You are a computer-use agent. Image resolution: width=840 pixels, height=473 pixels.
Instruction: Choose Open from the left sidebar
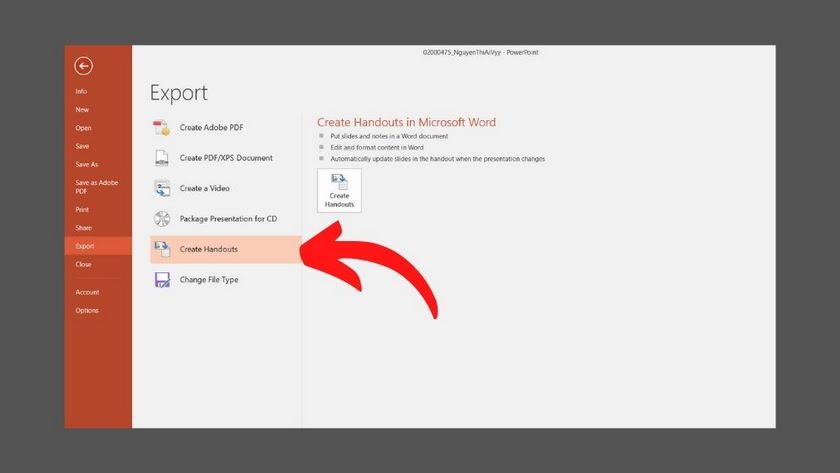click(x=83, y=128)
